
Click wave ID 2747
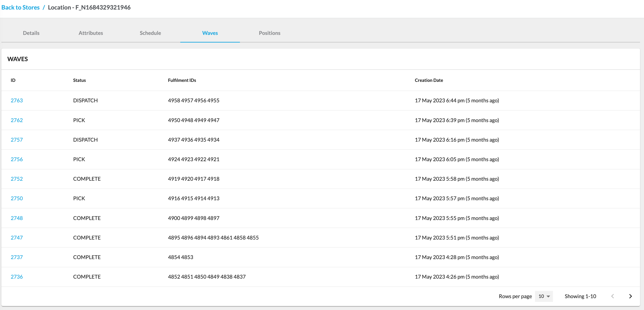click(17, 238)
